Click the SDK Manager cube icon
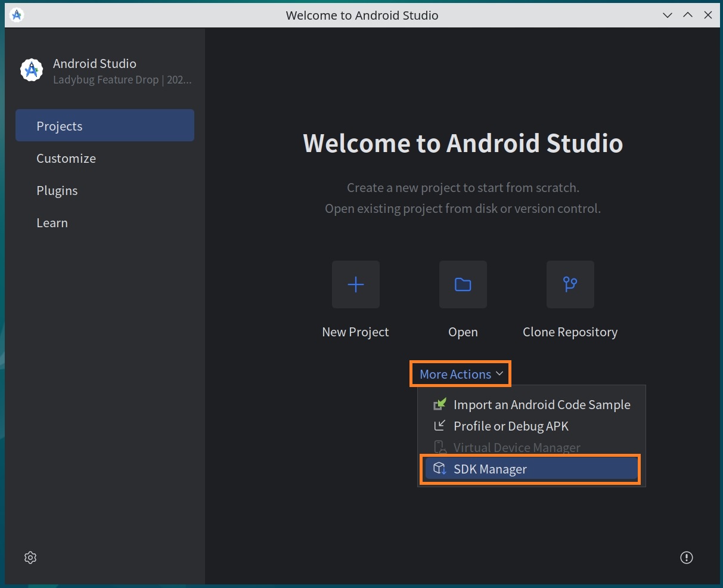Image resolution: width=723 pixels, height=588 pixels. point(440,469)
